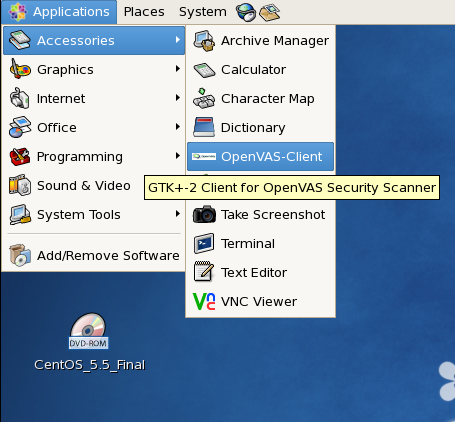Open the Sound & Video category

73,186
